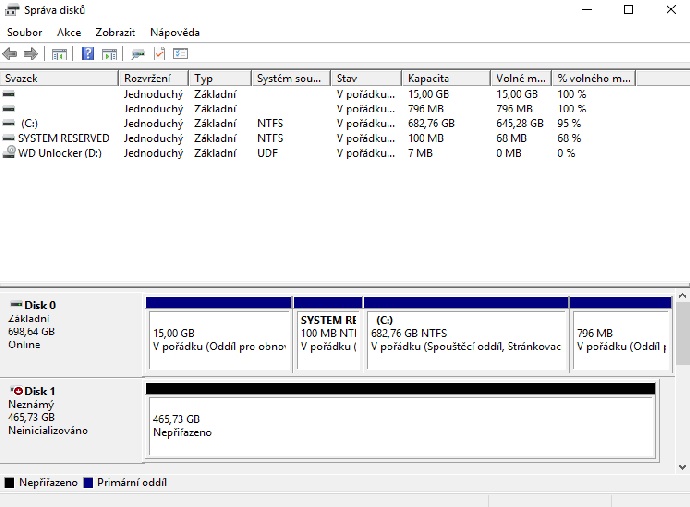Minimize the Správa disků window
The height and width of the screenshot is (507, 690).
(587, 10)
